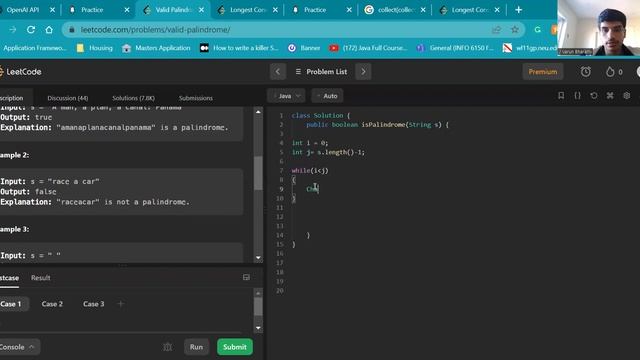Viewport: 640px width, 360px height.
Task: Click the format code braces icon
Action: [578, 96]
